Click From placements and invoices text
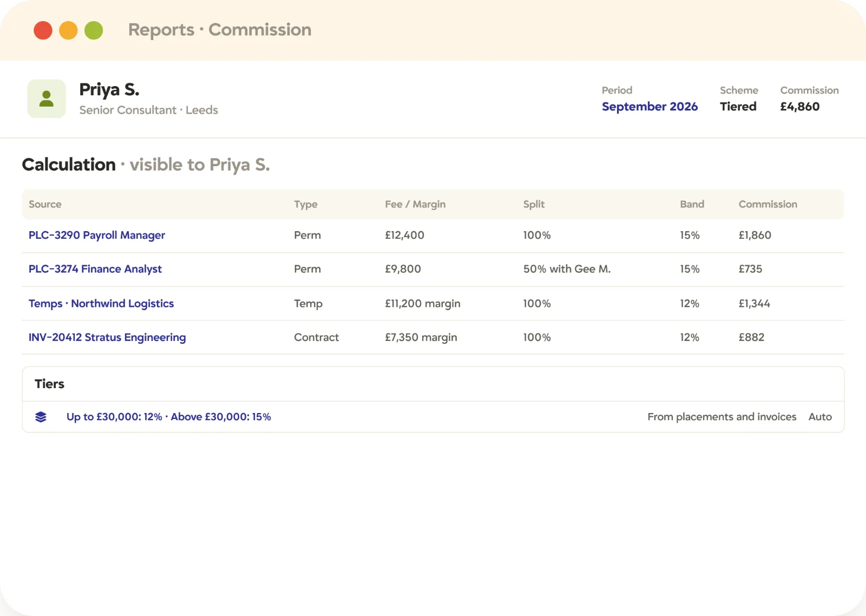The image size is (866, 616). point(721,417)
